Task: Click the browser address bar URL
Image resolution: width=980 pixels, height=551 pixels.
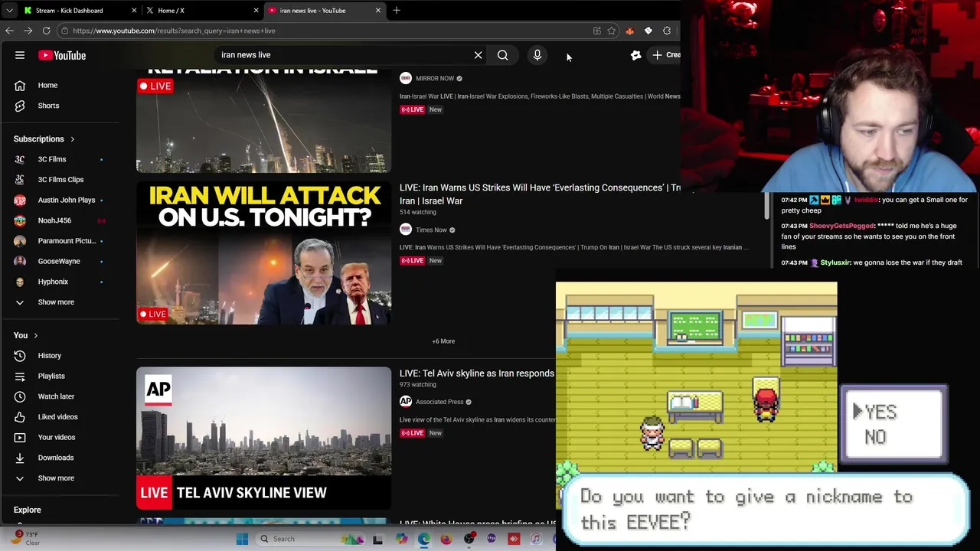Action: click(x=174, y=31)
